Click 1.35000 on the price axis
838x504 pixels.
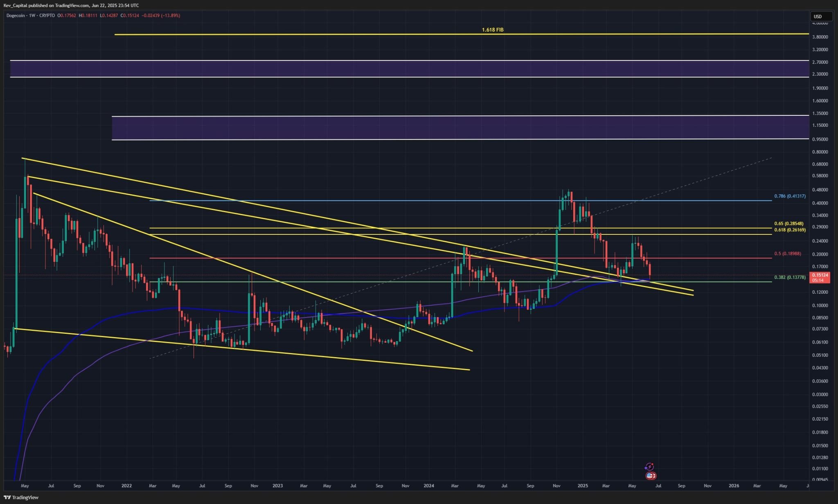coord(820,113)
